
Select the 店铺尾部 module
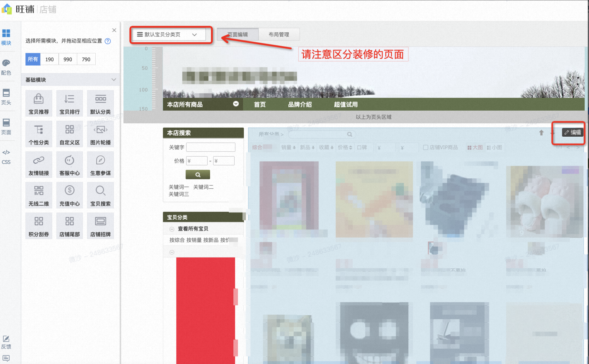pos(70,226)
